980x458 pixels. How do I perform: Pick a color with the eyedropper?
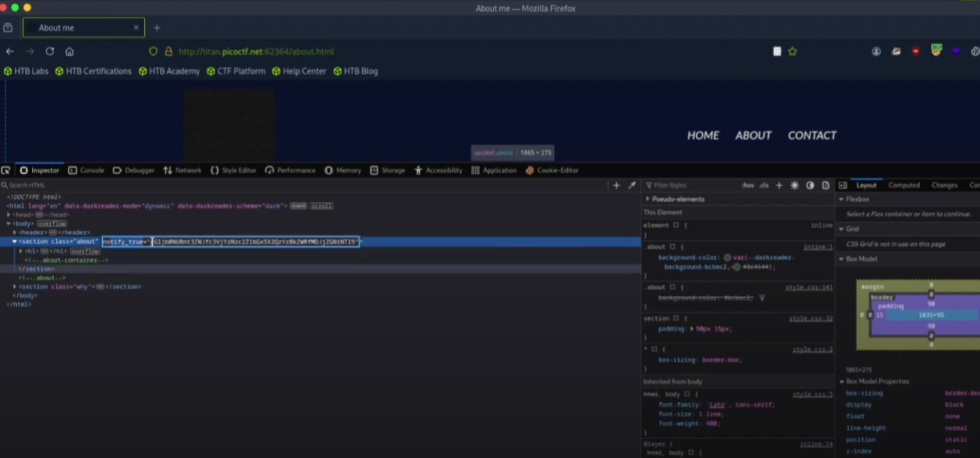coord(632,185)
